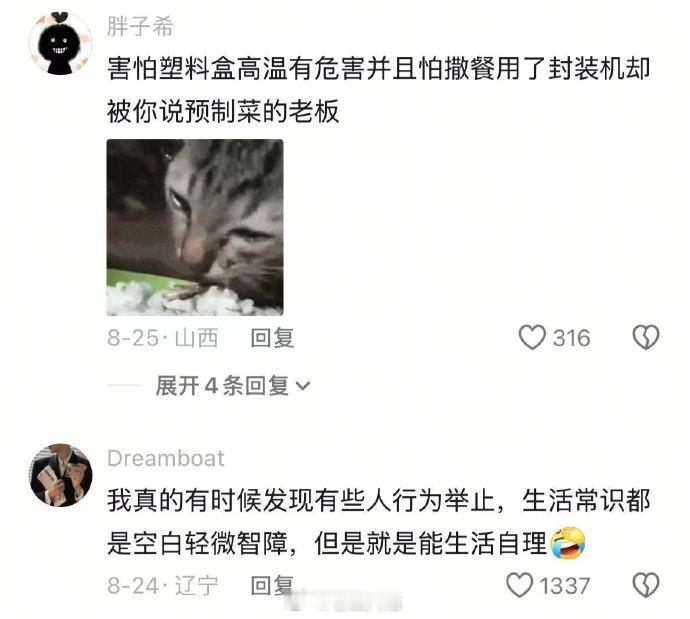Select the comment text about 预制菜的老板
Viewport: 690px width, 619px height.
tap(378, 90)
